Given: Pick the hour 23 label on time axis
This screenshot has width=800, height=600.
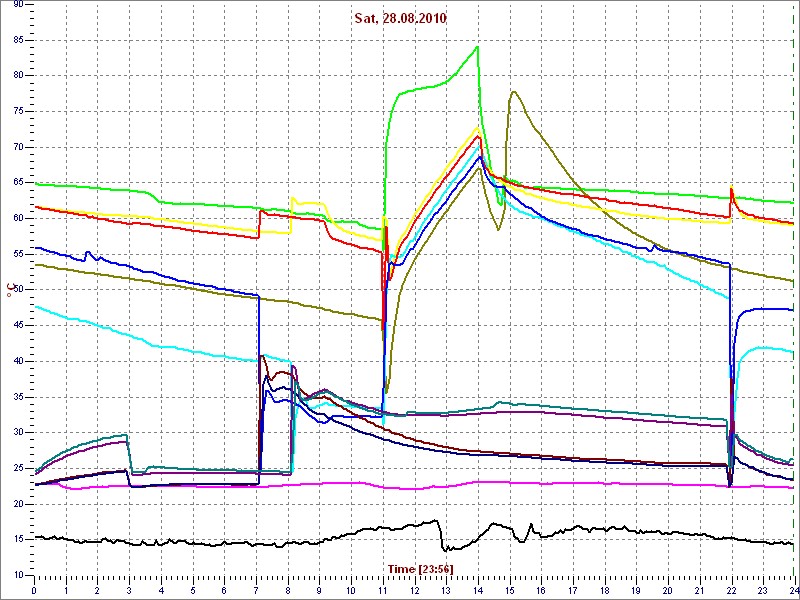Looking at the screenshot, I should [762, 589].
